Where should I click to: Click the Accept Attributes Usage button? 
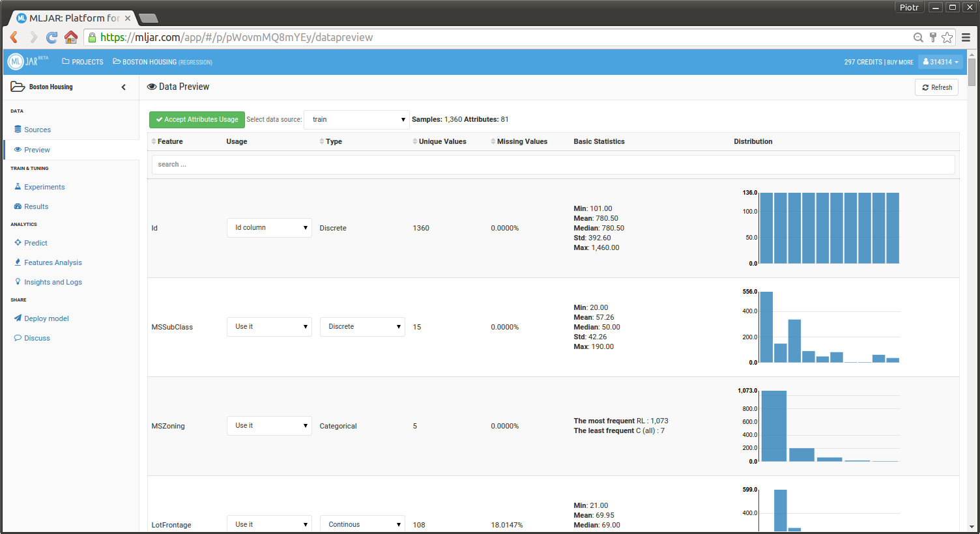[x=197, y=120]
